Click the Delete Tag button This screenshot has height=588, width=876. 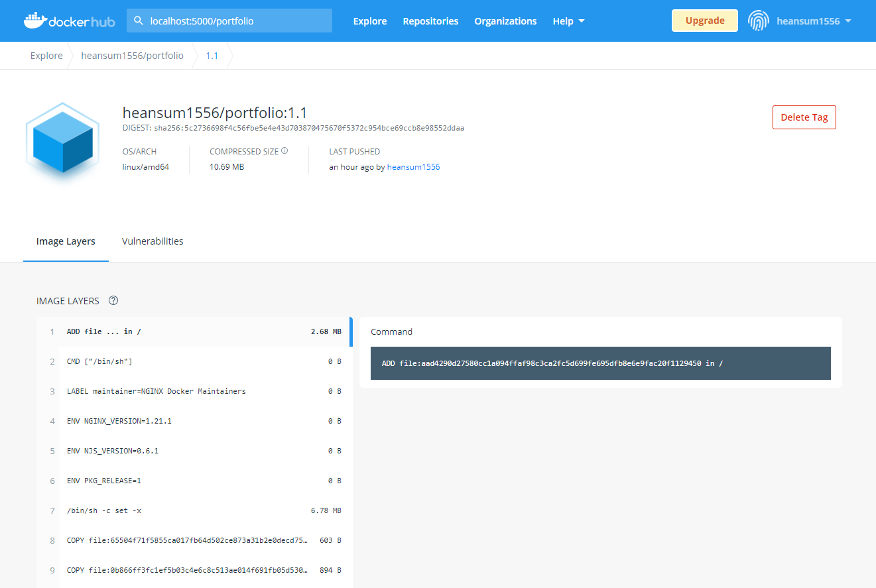(x=804, y=117)
